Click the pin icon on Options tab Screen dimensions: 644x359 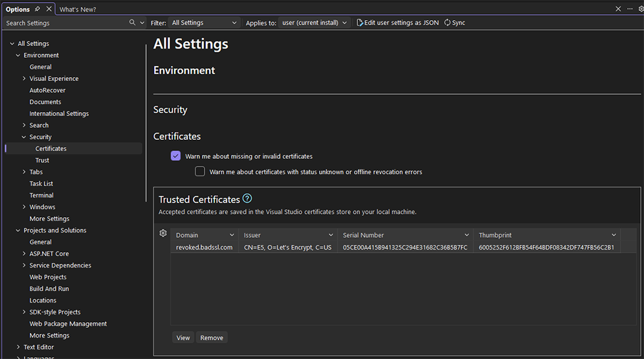[x=38, y=9]
